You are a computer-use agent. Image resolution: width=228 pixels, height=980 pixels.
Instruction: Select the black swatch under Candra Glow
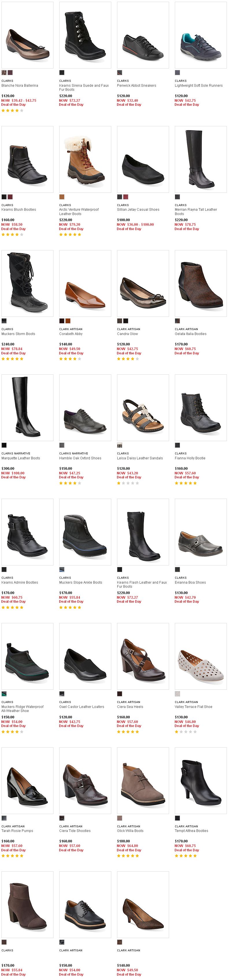tap(126, 321)
